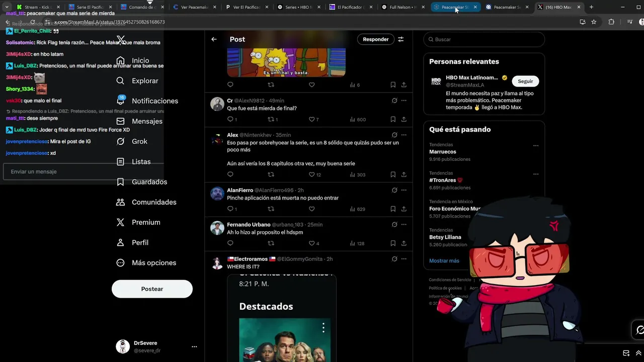The image size is (644, 362).
Task: Open more options on AlanFierro's post
Action: 404,190
